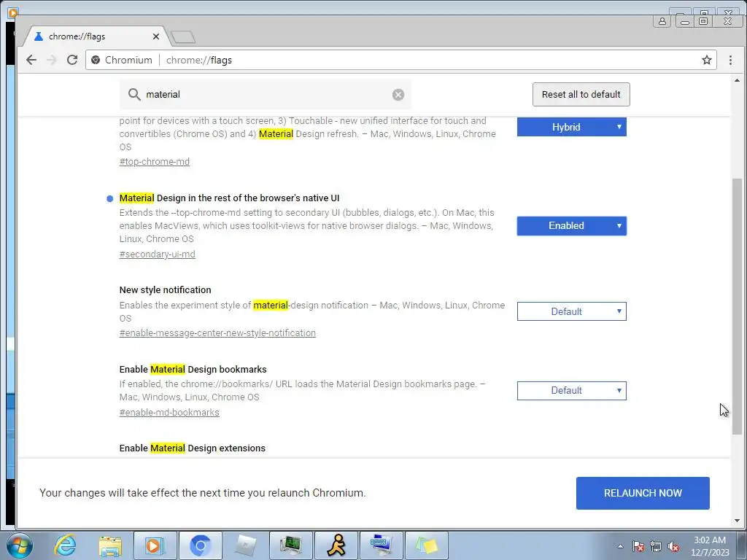
Task: Open the Windows Start menu
Action: tap(20, 545)
